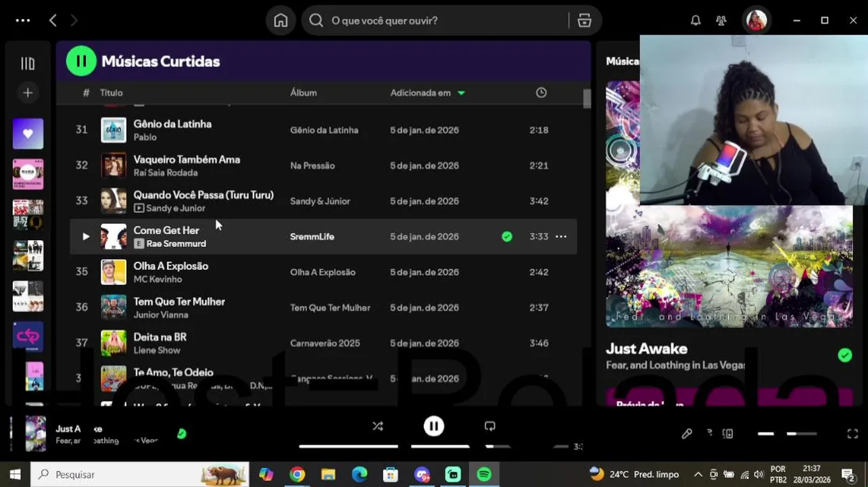
Task: Enter full screen with the bottom right icon
Action: coord(852,434)
